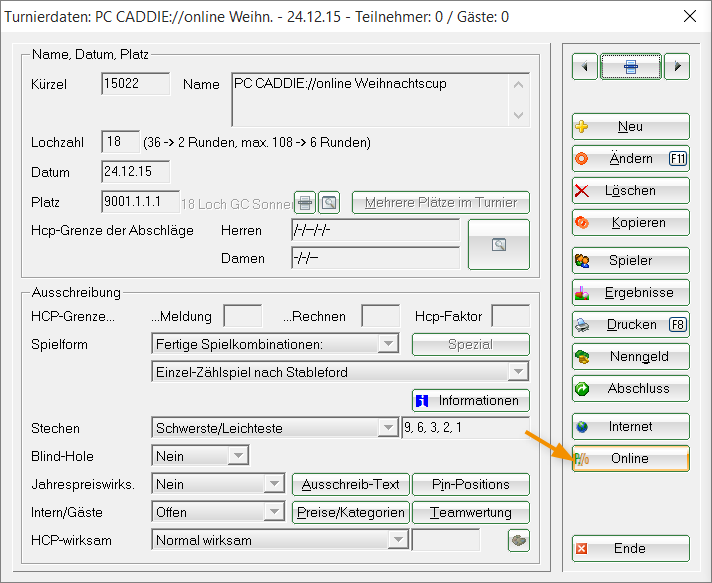Open Nenngeld entry fee dialog
Screen dimensions: 712x583
coord(631,356)
